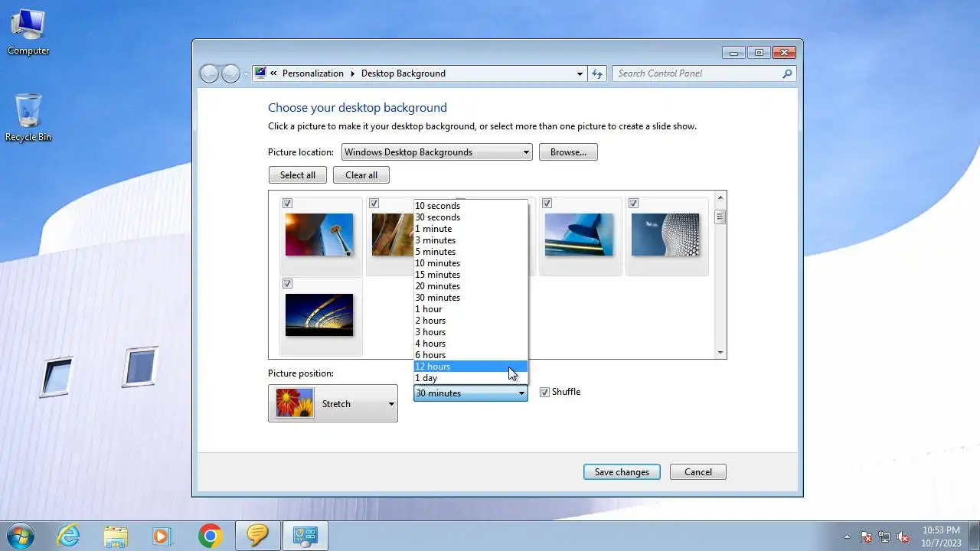This screenshot has height=551, width=980.
Task: Click the Clear all button
Action: [361, 175]
